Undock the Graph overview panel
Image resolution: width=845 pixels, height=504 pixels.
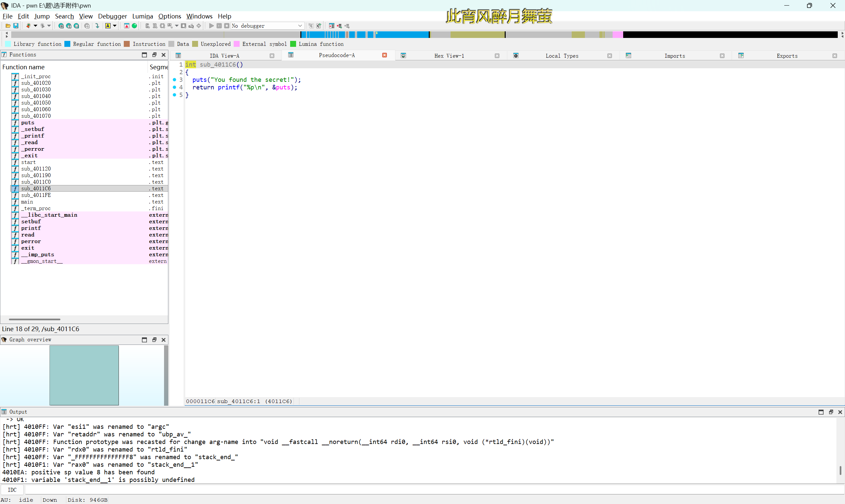coord(154,340)
